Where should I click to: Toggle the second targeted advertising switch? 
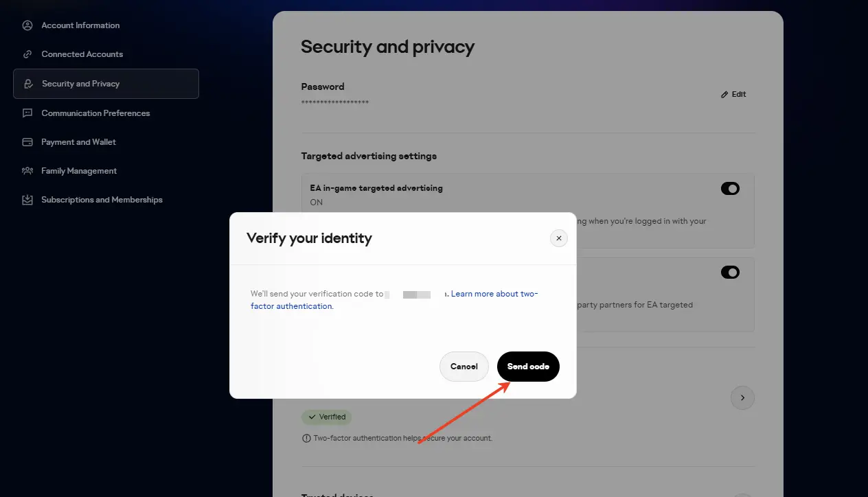pos(730,273)
